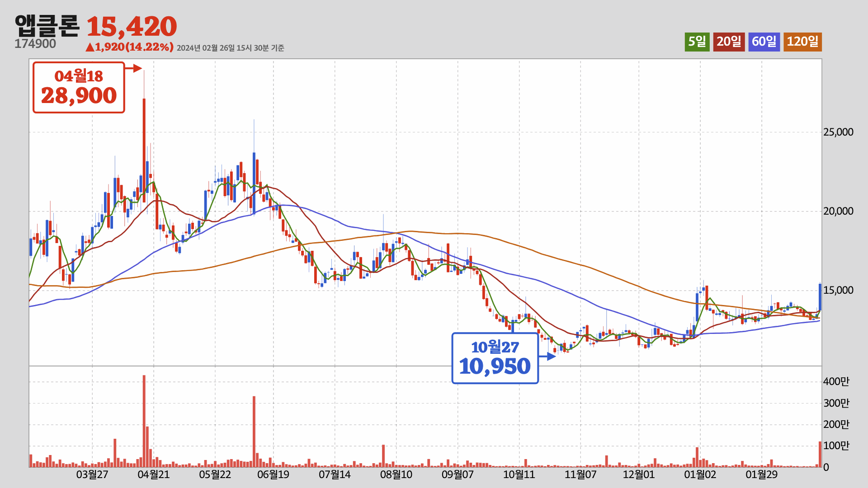Toggle the 20일 moving average legend
This screenshot has width=868, height=488.
point(729,42)
